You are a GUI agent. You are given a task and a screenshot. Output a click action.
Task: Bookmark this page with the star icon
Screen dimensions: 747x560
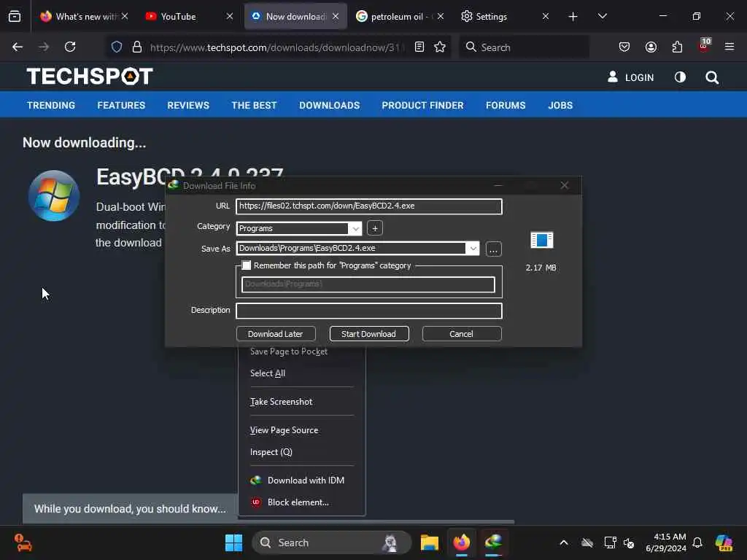pos(440,47)
